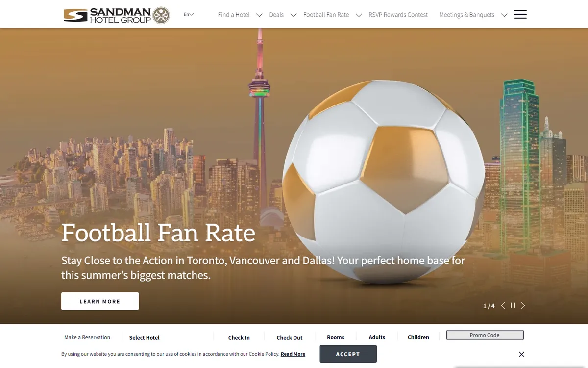Click the Learn More button
This screenshot has width=588, height=368.
[x=100, y=301]
